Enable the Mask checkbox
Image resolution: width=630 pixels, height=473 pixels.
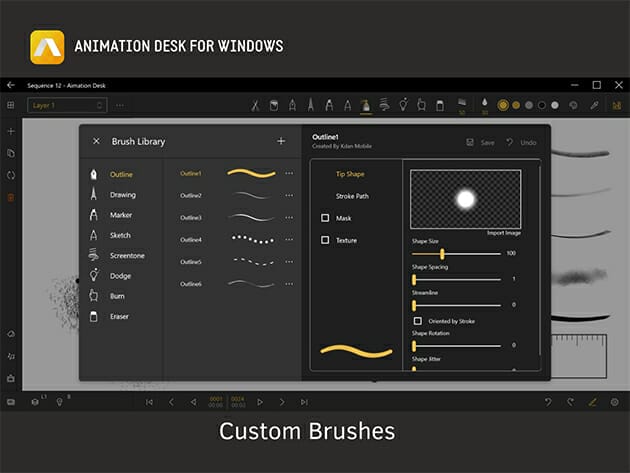click(x=325, y=218)
